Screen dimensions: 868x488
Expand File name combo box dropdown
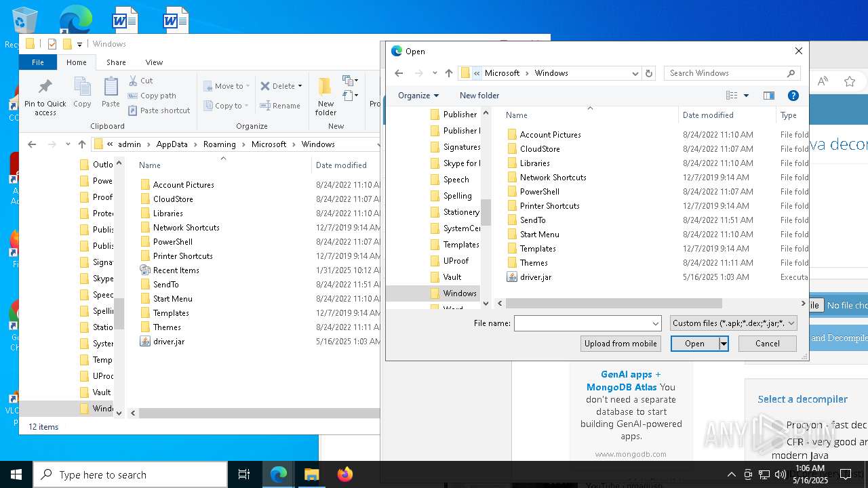[x=655, y=323]
